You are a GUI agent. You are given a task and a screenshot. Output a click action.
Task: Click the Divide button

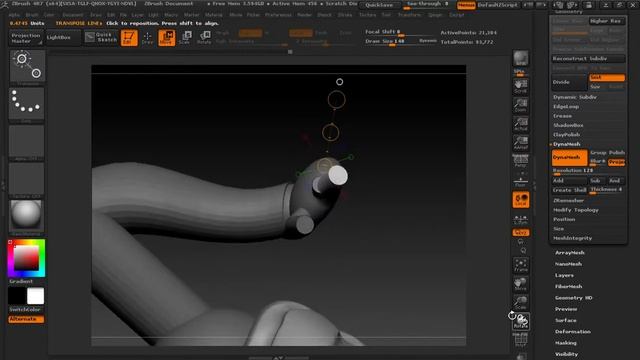coord(569,82)
